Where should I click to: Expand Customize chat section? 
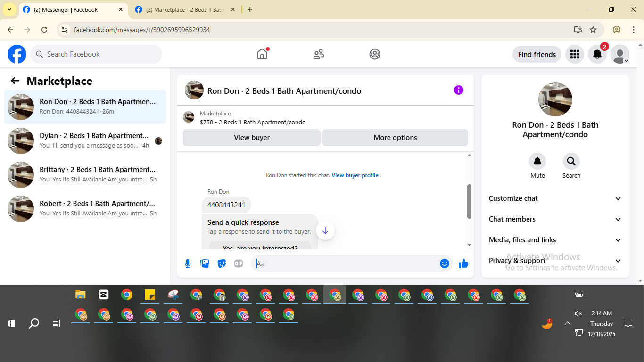tap(555, 198)
